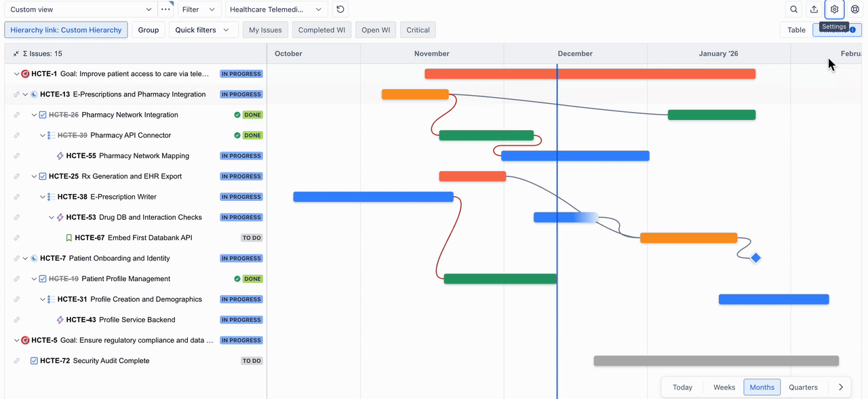Click the feedback icon at top right corner
The height and width of the screenshot is (399, 868).
[854, 9]
